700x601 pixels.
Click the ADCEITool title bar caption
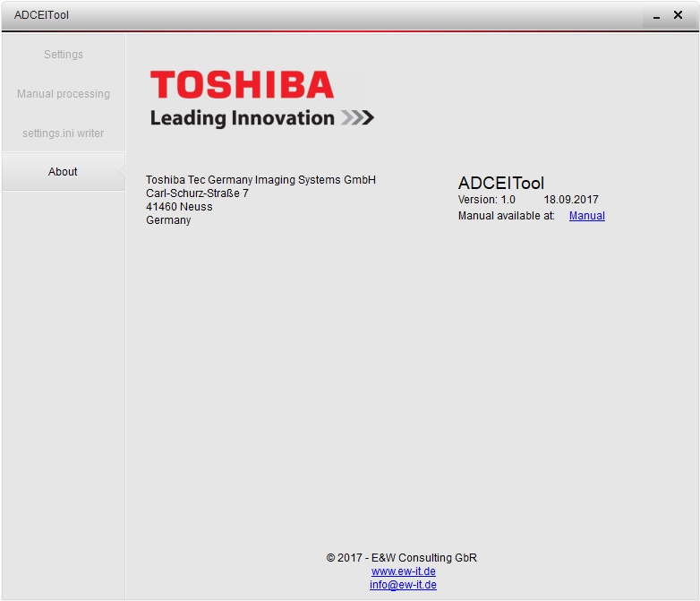tap(41, 15)
